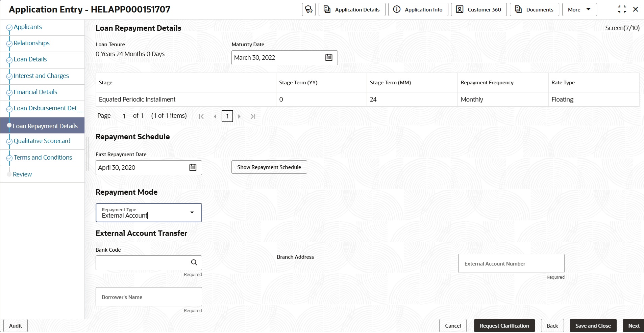
Task: Navigate to Qualitative Scorecard step
Action: pyautogui.click(x=42, y=141)
